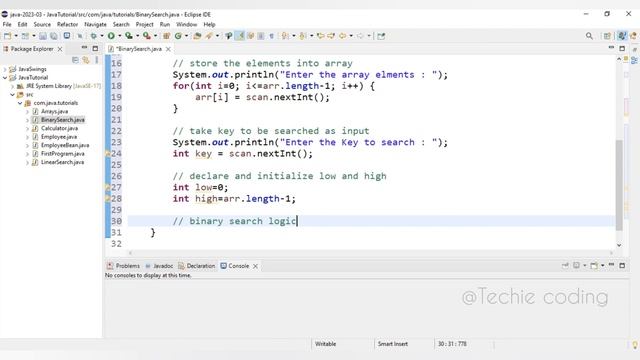Collapse the com.java.tutorials package
The width and height of the screenshot is (640, 360).
[x=20, y=103]
